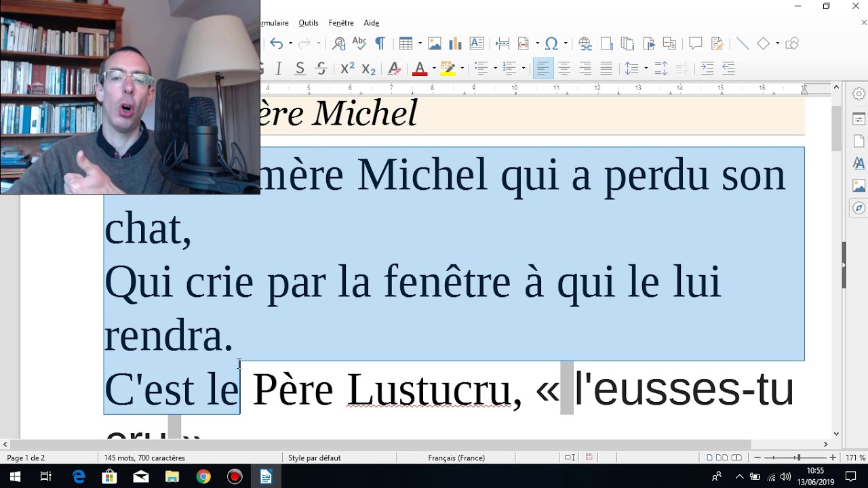The height and width of the screenshot is (488, 868).
Task: Insert a page break
Action: point(502,43)
